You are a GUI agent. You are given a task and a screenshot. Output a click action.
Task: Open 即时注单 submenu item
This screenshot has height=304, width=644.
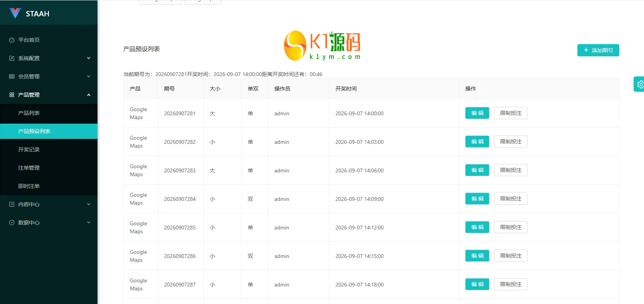tap(49, 186)
